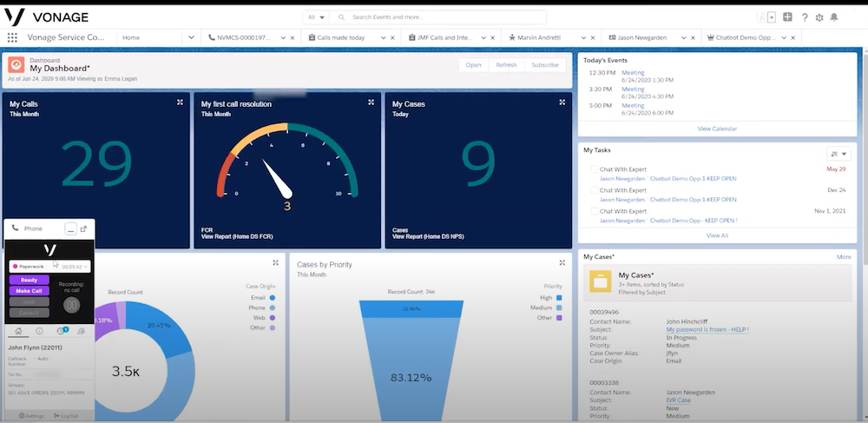Screen dimensions: 868x423
Task: Minimize the Phone softphone panel
Action: coord(70,228)
